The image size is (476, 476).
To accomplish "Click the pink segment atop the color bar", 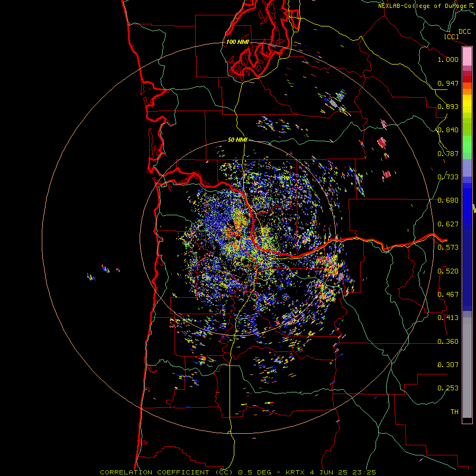I will click(x=467, y=56).
